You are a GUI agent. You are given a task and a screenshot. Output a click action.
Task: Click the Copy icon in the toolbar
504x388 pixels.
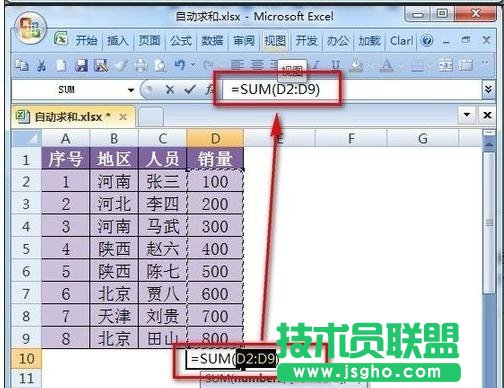22,65
